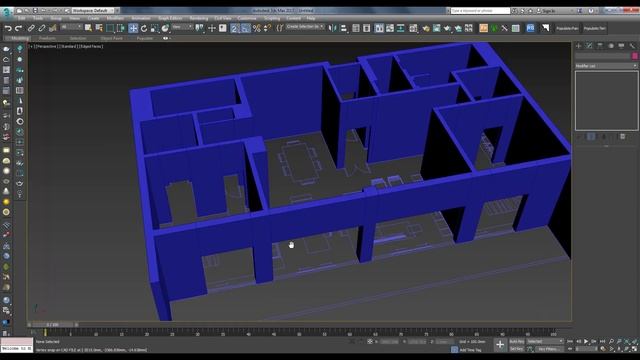Open Select by Name dialog
The width and height of the screenshot is (640, 360).
click(x=99, y=28)
